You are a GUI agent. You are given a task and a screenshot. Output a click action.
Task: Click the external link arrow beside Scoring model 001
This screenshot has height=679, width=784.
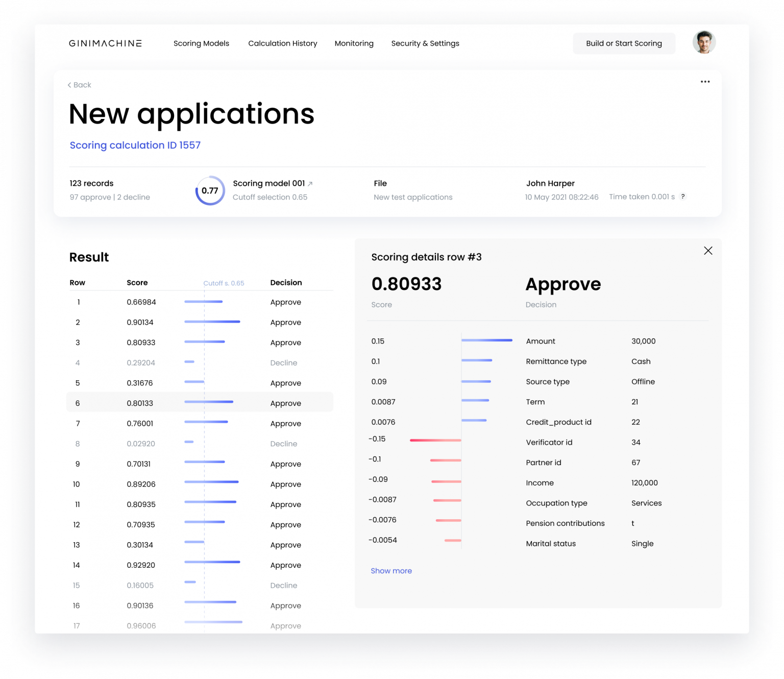click(311, 183)
